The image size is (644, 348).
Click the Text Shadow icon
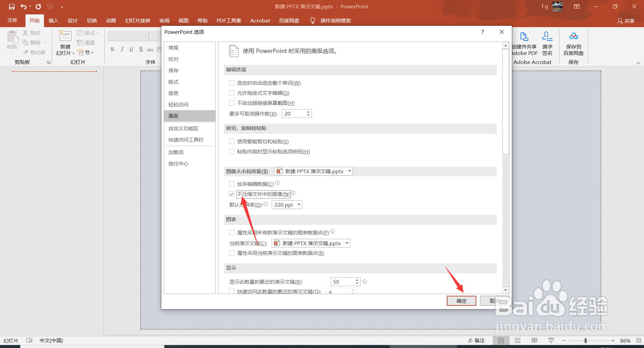coord(141,49)
